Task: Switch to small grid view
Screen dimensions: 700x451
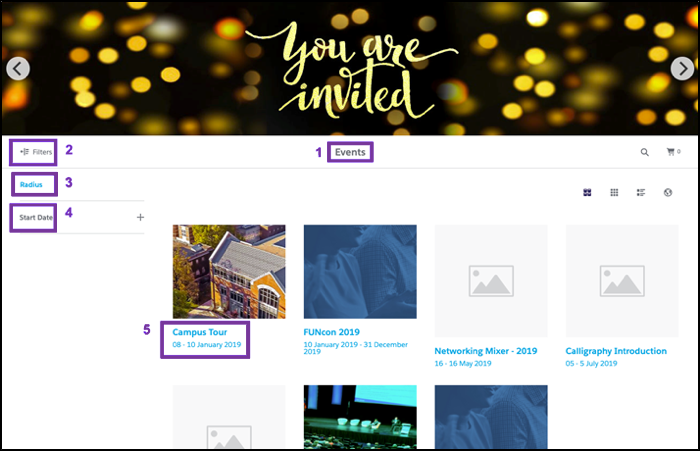Action: coord(614,192)
